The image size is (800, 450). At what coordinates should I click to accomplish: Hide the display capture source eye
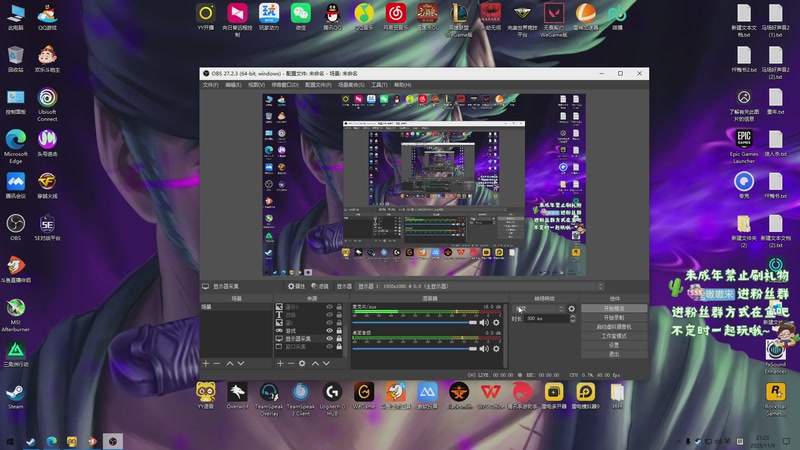pyautogui.click(x=330, y=338)
